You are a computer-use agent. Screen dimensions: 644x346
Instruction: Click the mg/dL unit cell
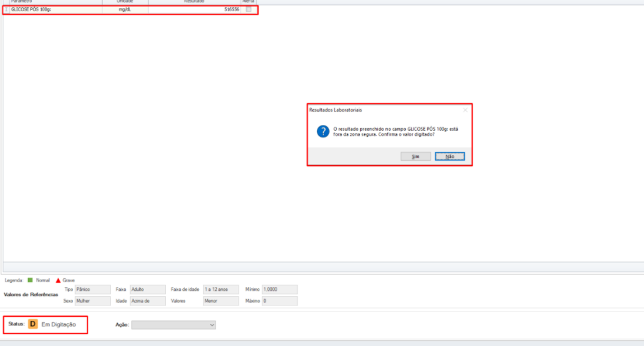[x=125, y=9]
